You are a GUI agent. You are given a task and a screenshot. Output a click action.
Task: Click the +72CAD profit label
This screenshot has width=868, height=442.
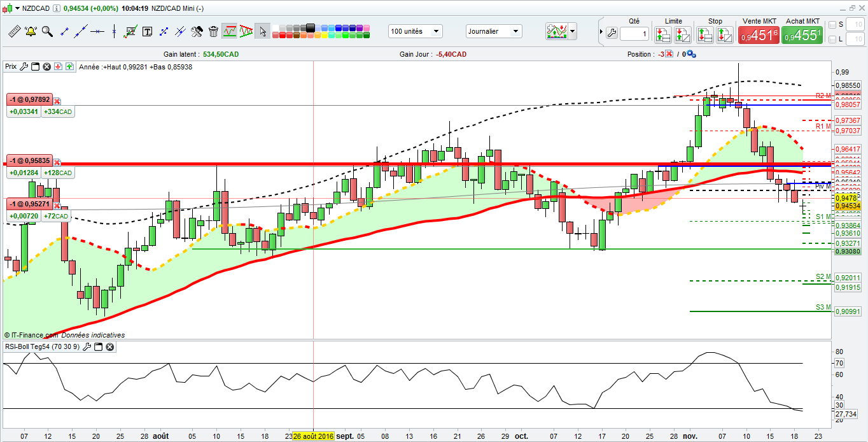(57, 217)
